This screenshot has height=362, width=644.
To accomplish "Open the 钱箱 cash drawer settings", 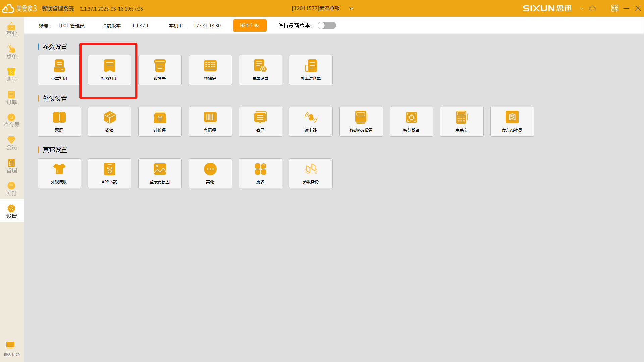I will click(x=109, y=122).
